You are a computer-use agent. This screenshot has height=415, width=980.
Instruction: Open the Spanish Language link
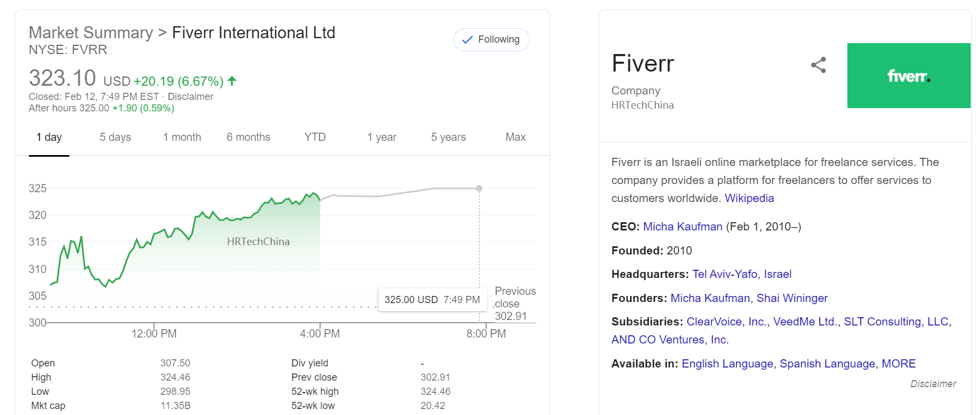827,364
